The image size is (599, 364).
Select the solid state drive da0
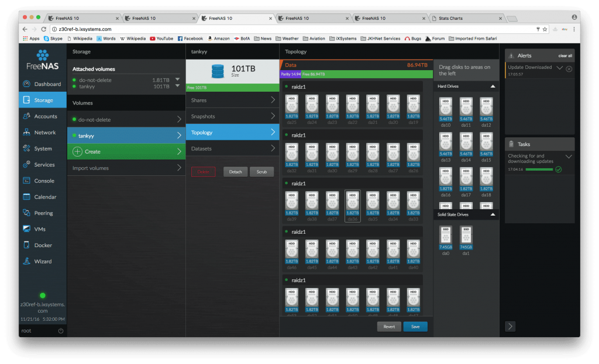coord(445,240)
